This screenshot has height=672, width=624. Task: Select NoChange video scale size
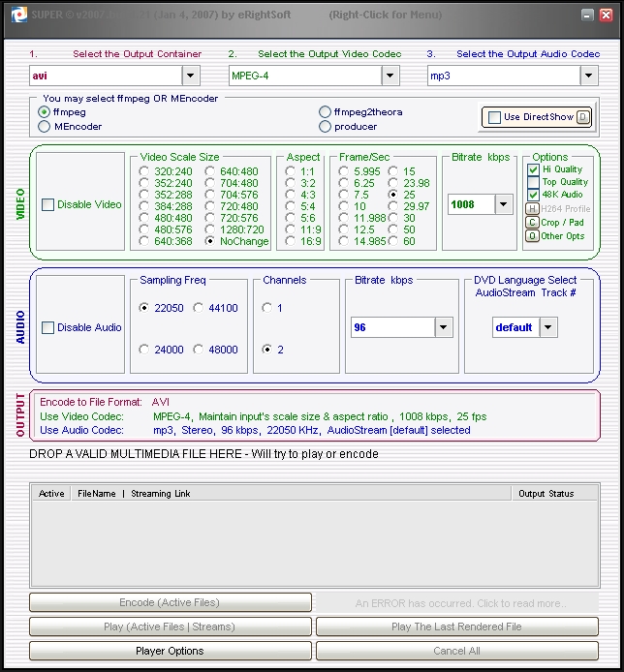coord(209,241)
